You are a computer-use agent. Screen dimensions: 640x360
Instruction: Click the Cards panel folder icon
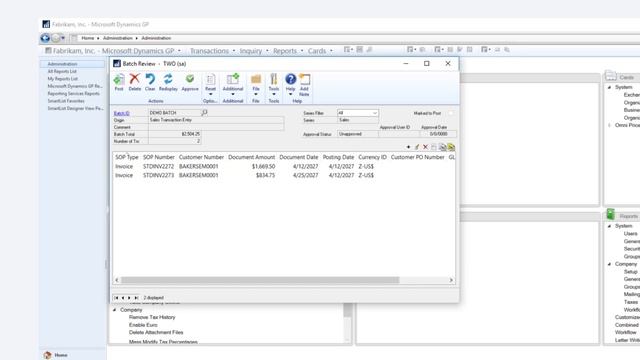[611, 76]
